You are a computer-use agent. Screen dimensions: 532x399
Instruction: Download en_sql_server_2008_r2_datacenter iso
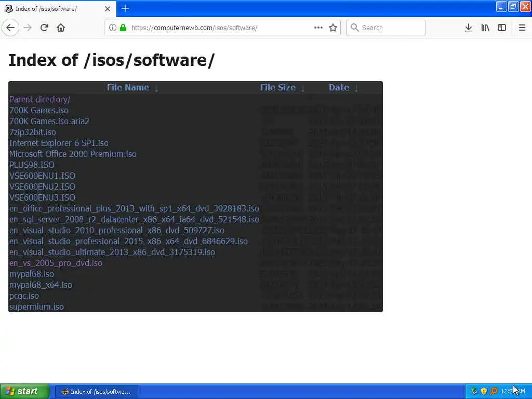[134, 219]
